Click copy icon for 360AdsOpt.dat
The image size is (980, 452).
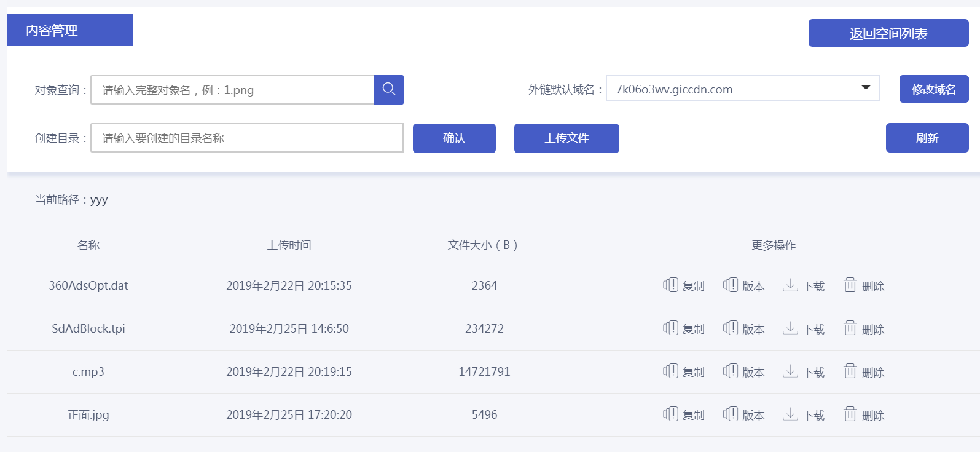click(x=670, y=285)
